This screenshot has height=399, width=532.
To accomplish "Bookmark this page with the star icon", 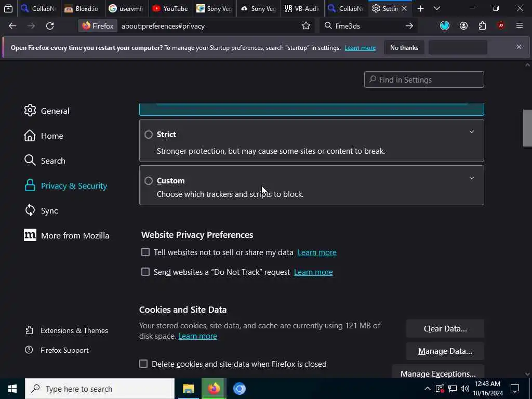I will coord(306,26).
